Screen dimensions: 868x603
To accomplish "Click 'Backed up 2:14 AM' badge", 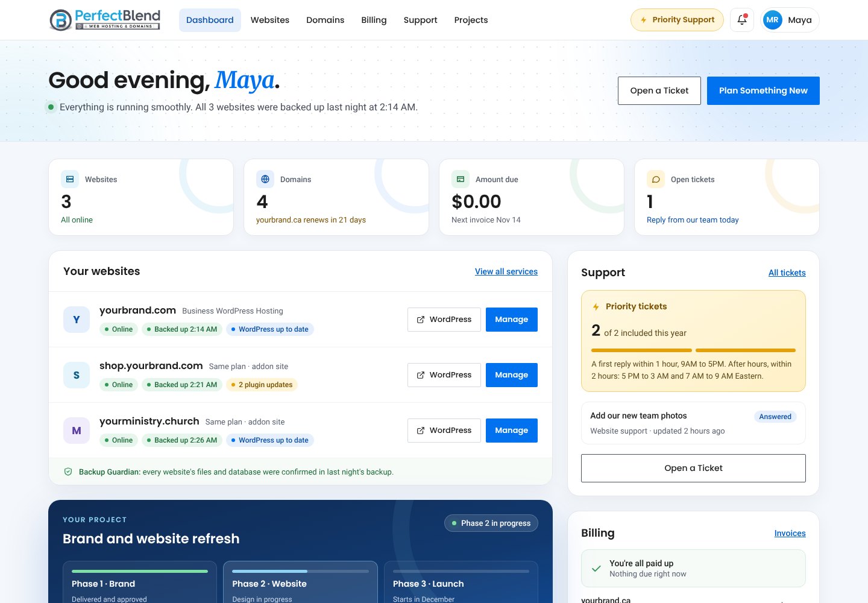I will point(181,329).
